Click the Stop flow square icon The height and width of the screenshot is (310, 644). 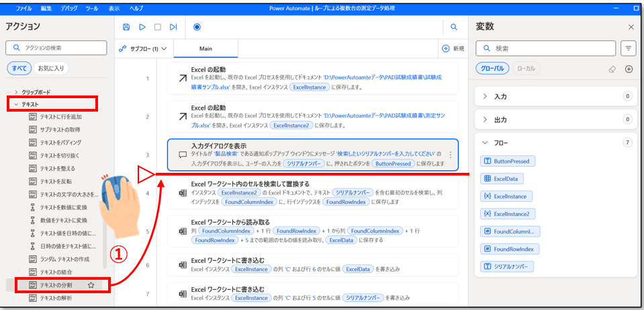(157, 27)
